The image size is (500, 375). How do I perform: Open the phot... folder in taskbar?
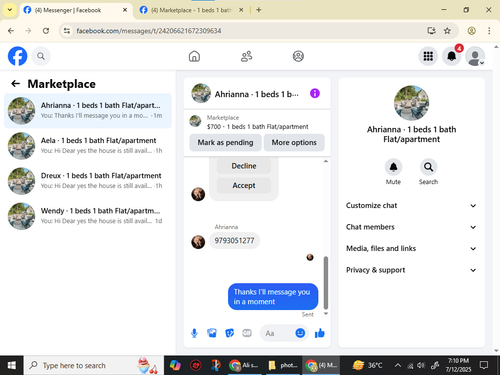click(x=283, y=365)
